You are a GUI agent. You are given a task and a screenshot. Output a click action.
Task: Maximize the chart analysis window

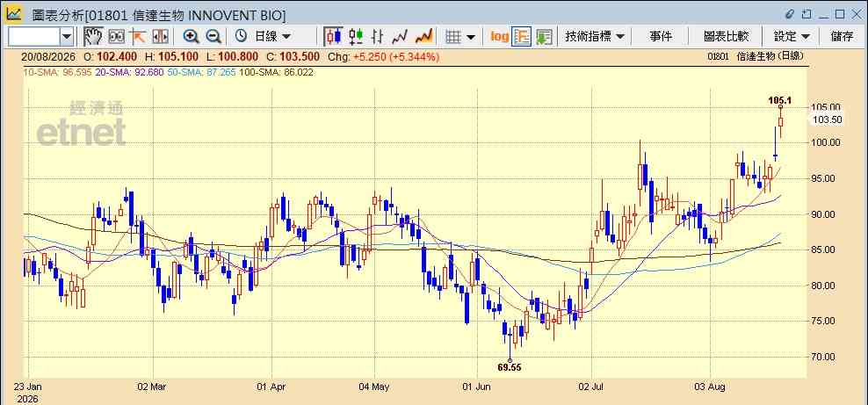pos(840,14)
